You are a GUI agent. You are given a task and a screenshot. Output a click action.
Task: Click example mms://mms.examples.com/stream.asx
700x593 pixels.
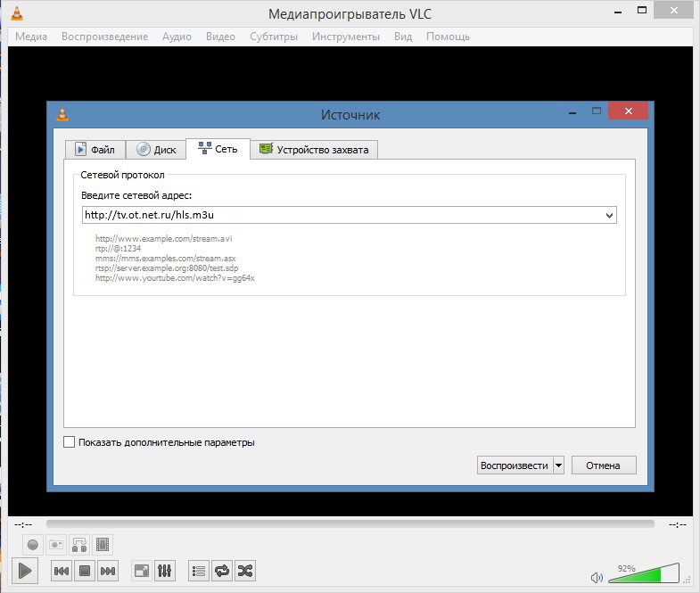(166, 258)
